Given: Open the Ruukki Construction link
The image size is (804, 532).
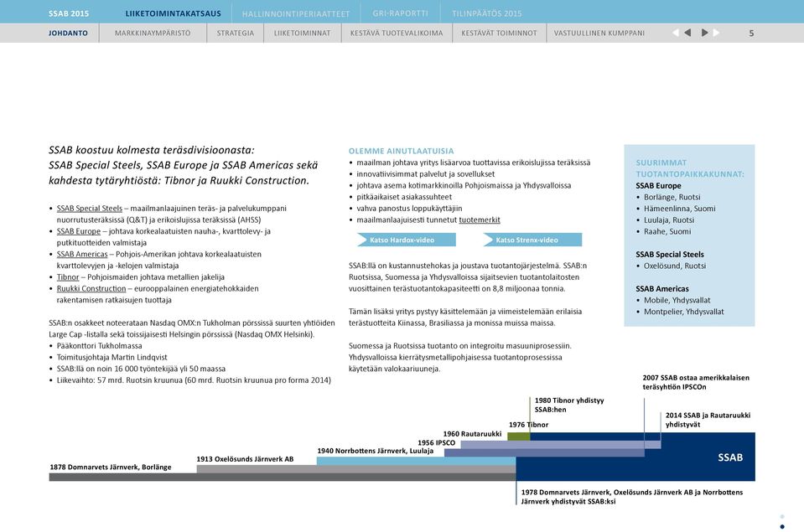Looking at the screenshot, I should click(91, 288).
